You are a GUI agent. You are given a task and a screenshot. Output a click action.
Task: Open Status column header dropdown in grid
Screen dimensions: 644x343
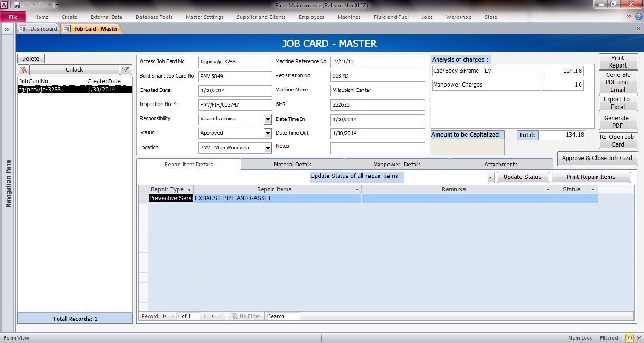click(x=593, y=190)
